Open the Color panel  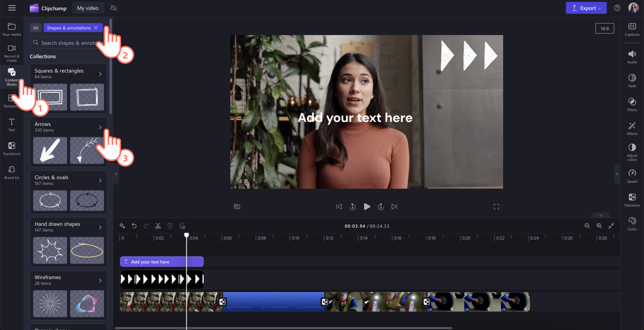tap(632, 224)
